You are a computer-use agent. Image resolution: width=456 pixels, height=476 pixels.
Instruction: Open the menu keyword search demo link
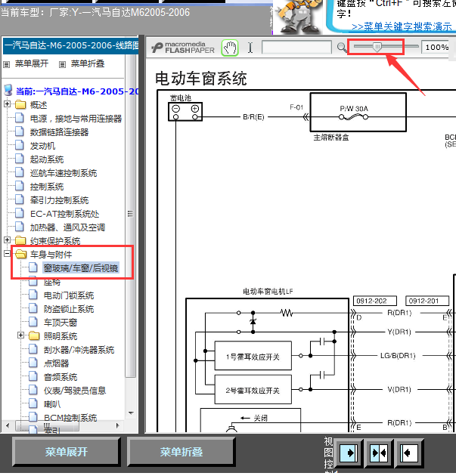point(402,26)
